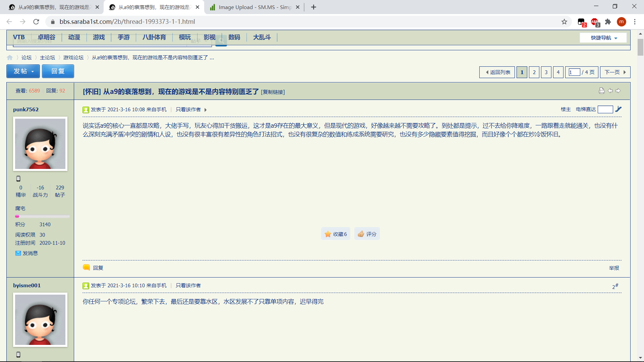
Task: Click the next thread arrow icon
Action: (618, 91)
